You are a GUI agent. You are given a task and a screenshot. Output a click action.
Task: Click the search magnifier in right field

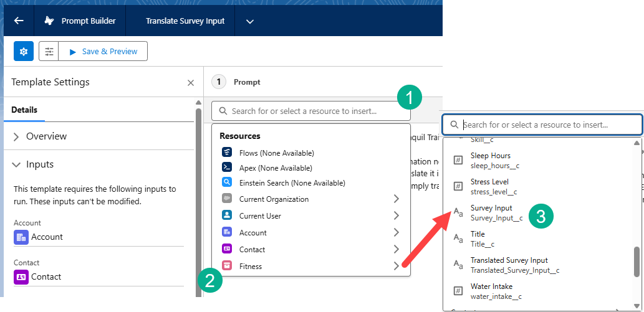tap(454, 125)
